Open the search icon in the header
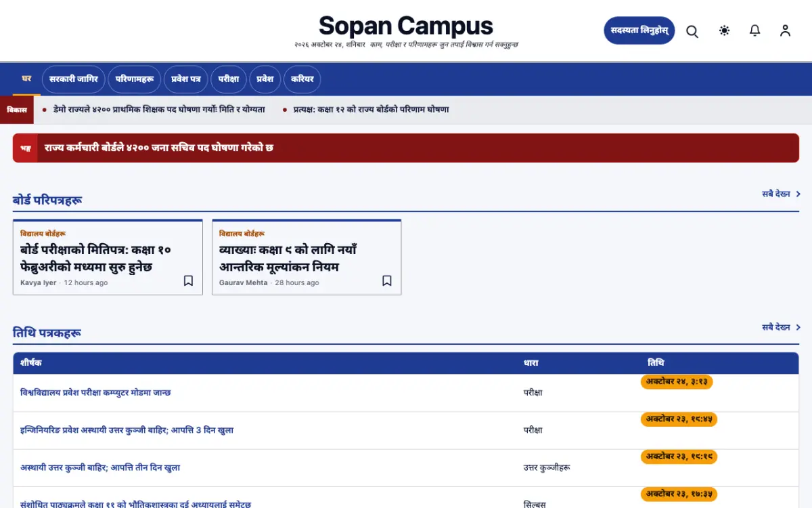 (692, 30)
